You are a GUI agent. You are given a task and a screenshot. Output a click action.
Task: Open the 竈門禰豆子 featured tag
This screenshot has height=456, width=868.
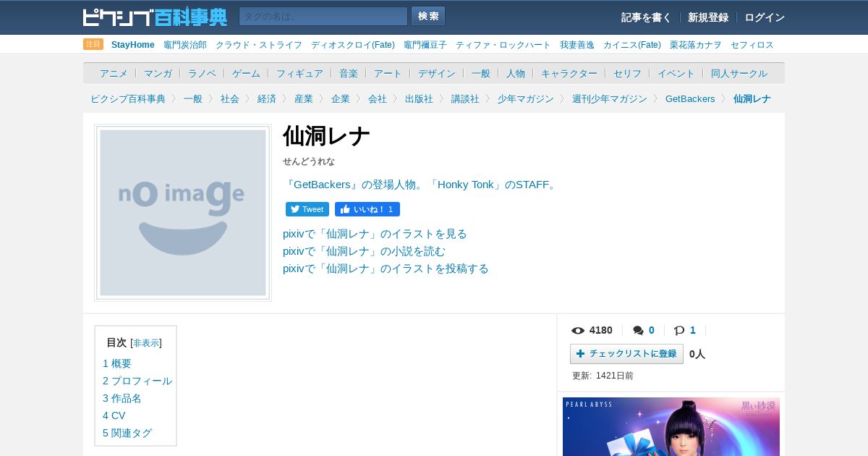(425, 45)
